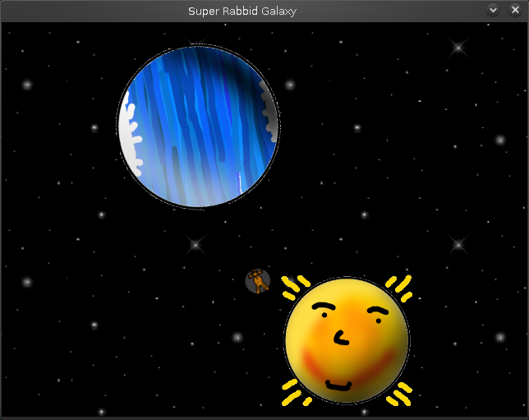The image size is (529, 420).
Task: Click the upper-right yellow rays of the sun
Action: coord(398,286)
